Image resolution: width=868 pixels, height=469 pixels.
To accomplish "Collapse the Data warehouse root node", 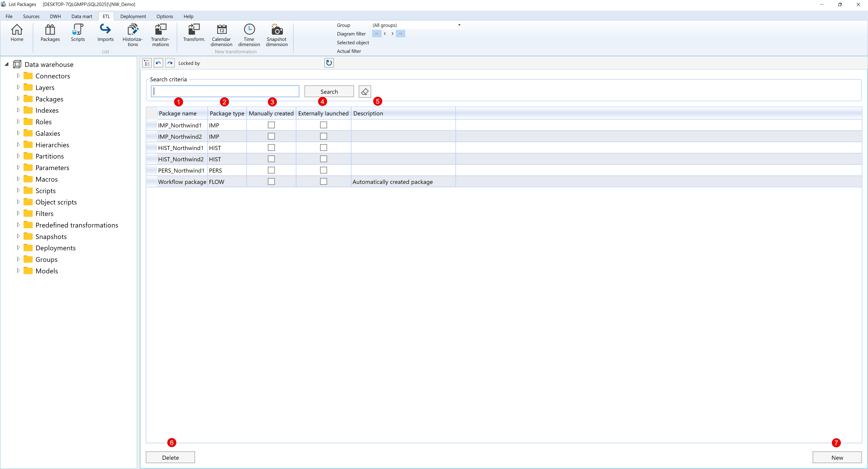I will pyautogui.click(x=6, y=64).
